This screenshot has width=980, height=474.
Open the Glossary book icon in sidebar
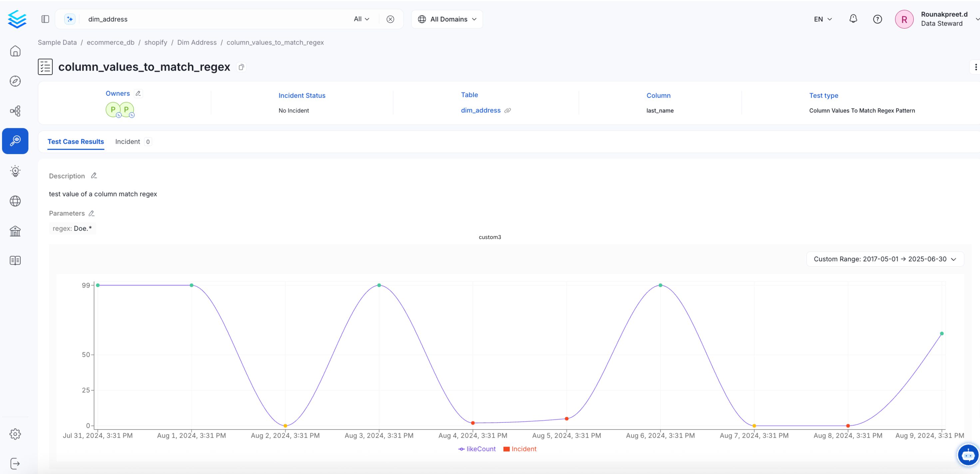click(15, 261)
